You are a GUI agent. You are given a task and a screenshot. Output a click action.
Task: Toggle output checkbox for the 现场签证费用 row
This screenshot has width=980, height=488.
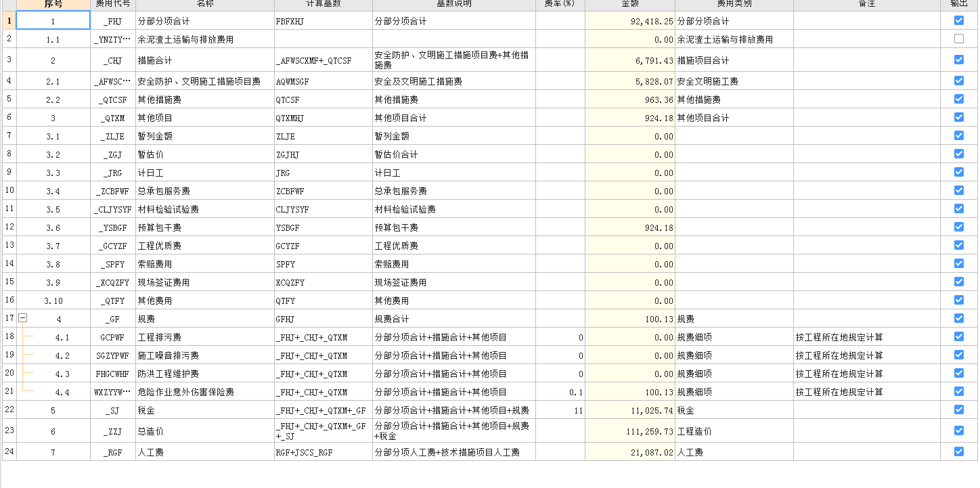coord(958,282)
